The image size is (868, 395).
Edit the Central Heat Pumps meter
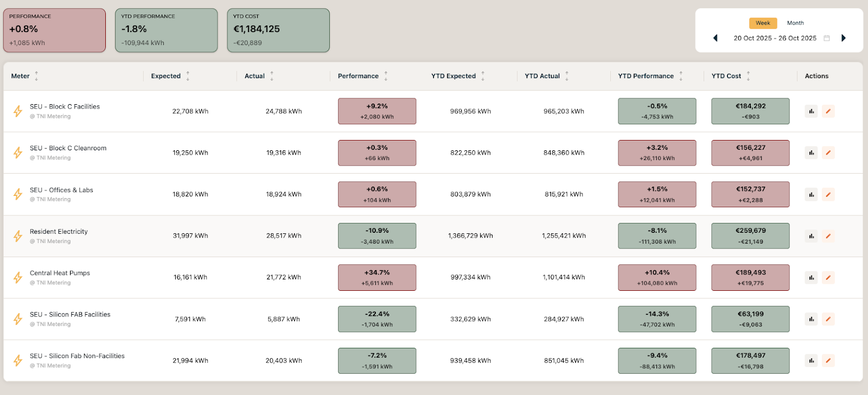click(828, 278)
